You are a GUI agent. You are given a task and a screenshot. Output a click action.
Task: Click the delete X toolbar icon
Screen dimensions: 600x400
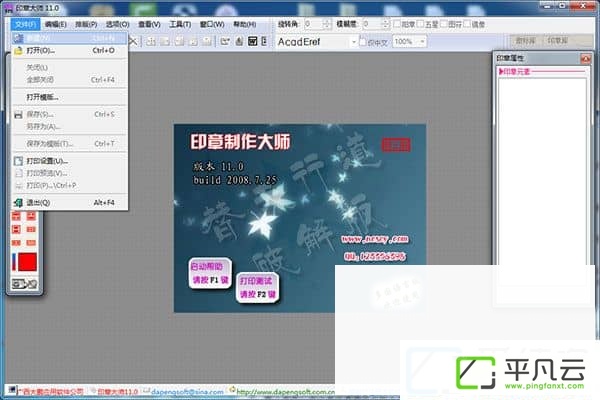click(x=133, y=41)
